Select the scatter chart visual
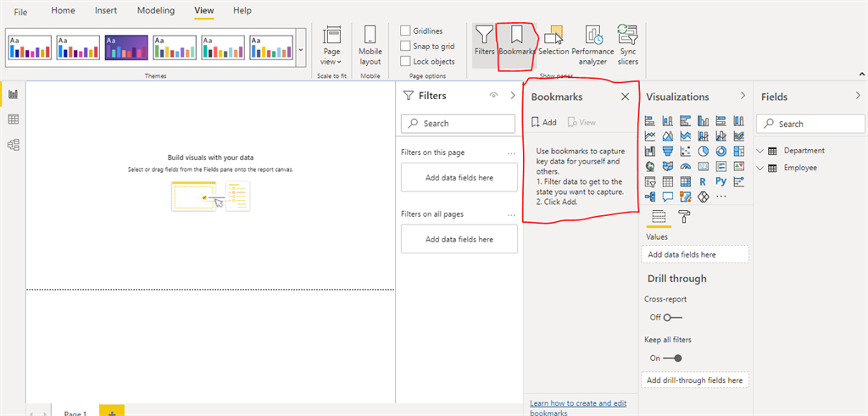 (x=686, y=151)
